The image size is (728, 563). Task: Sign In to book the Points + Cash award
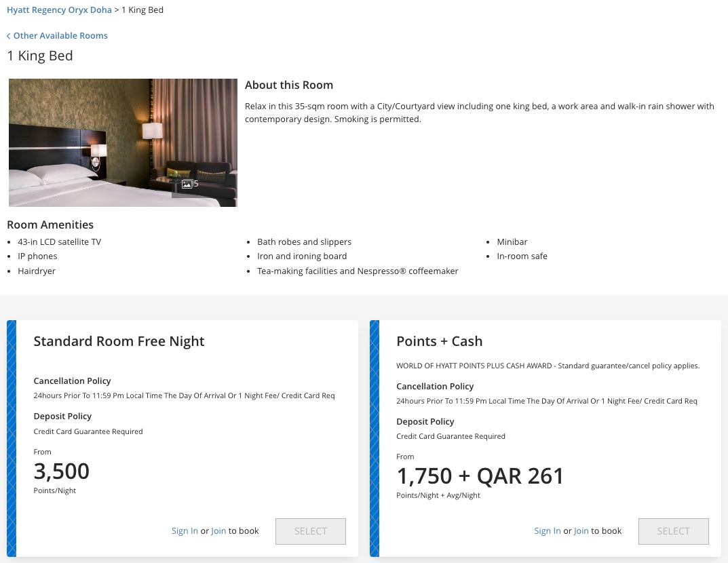click(x=547, y=530)
